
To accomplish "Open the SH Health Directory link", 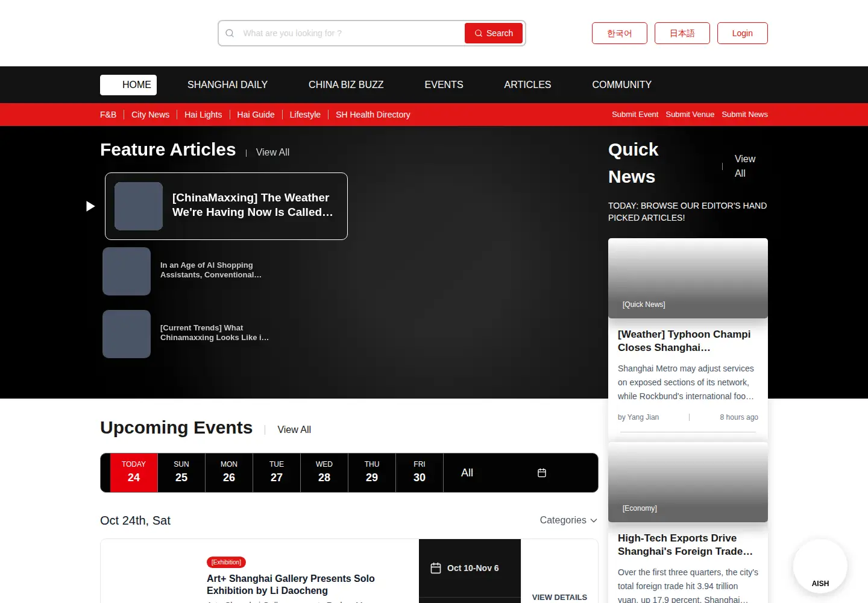I will (x=373, y=115).
